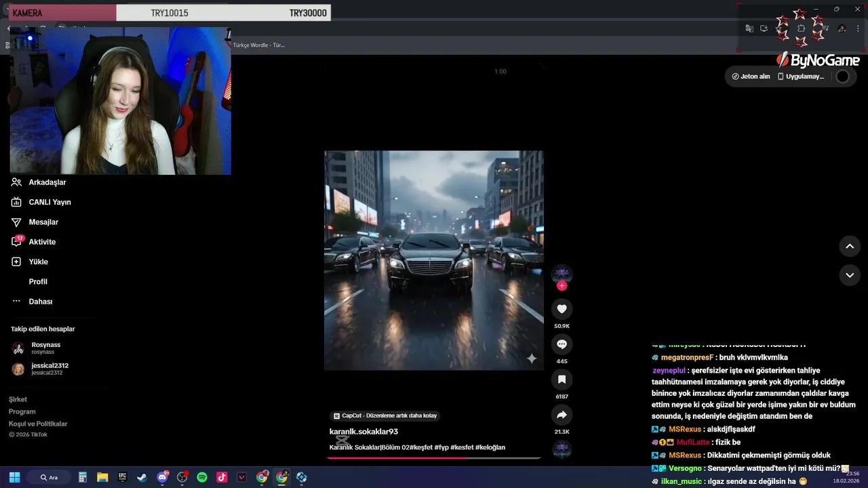Open OBS Studio from the taskbar
This screenshot has height=488, width=868.
pos(182,477)
